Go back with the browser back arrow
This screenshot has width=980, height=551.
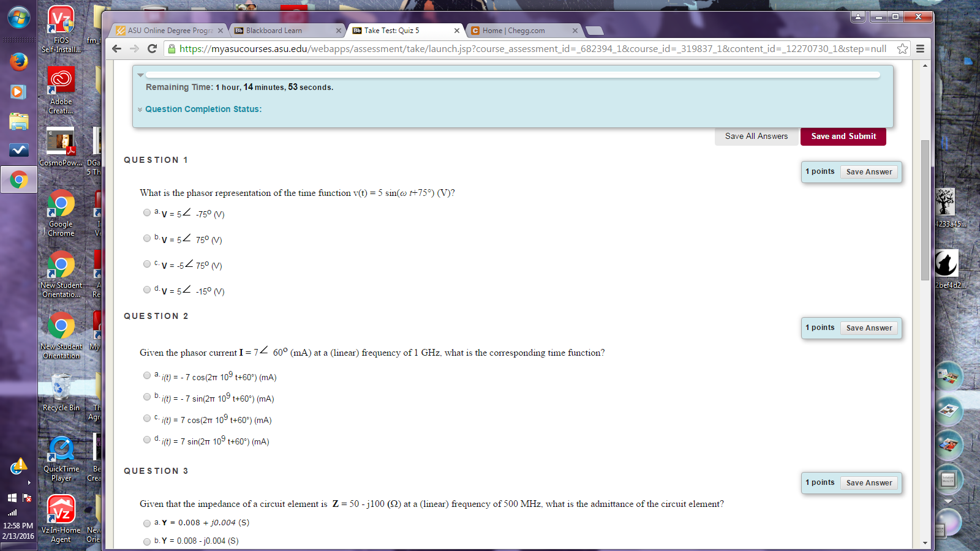tap(117, 48)
